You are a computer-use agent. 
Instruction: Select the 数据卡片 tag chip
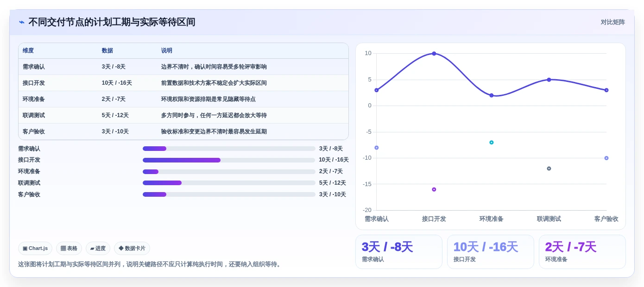click(132, 248)
